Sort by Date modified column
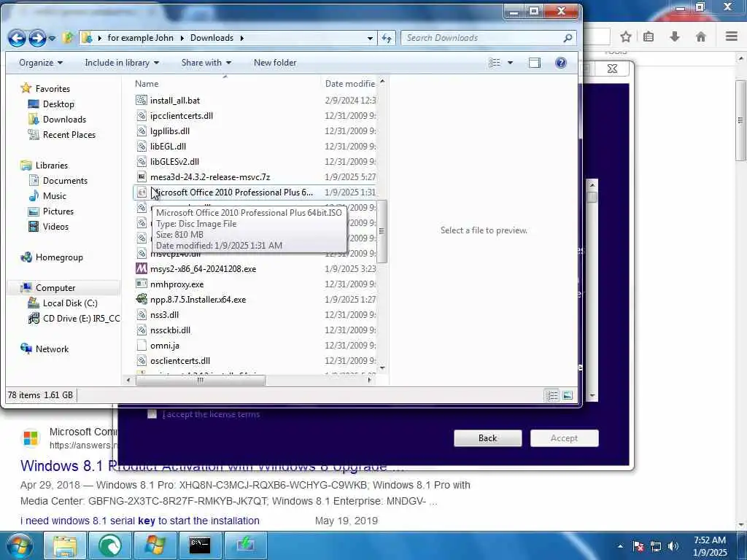Viewport: 747px width, 560px height. (349, 84)
